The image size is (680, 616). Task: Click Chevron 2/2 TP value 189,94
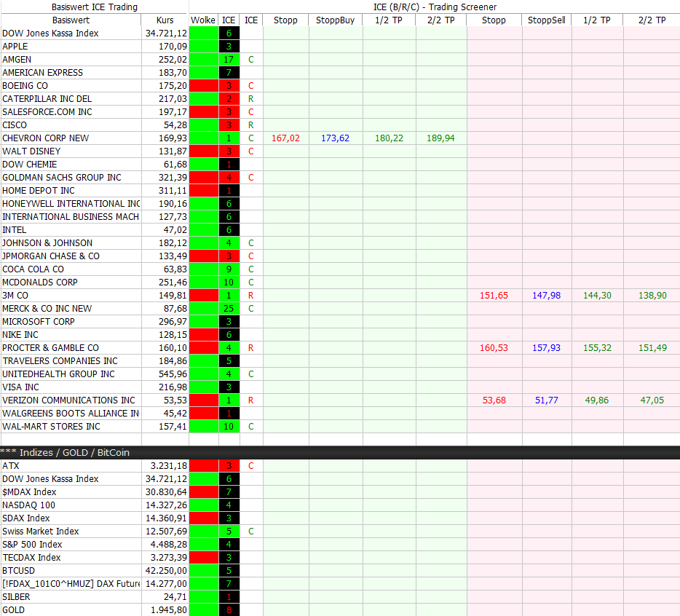[440, 138]
